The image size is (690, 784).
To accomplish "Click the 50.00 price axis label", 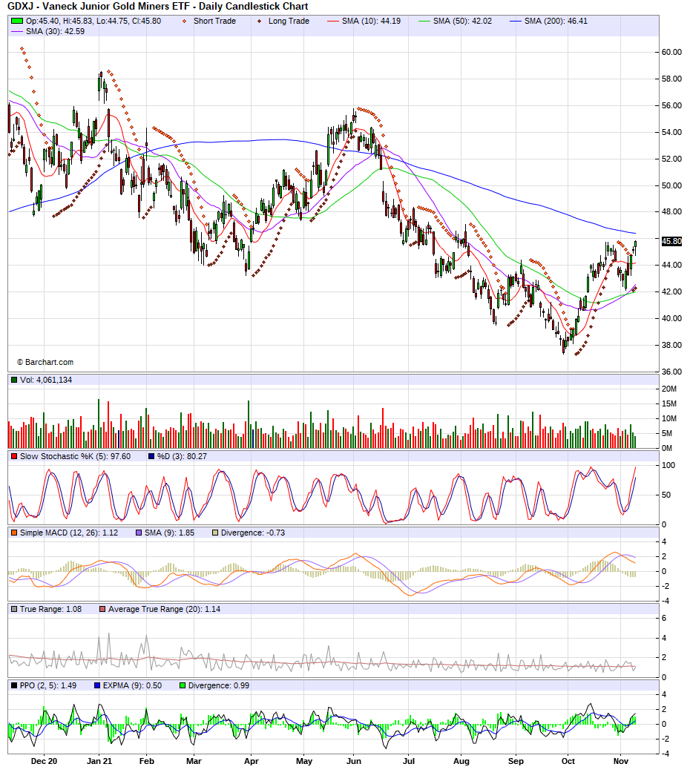I will click(671, 185).
